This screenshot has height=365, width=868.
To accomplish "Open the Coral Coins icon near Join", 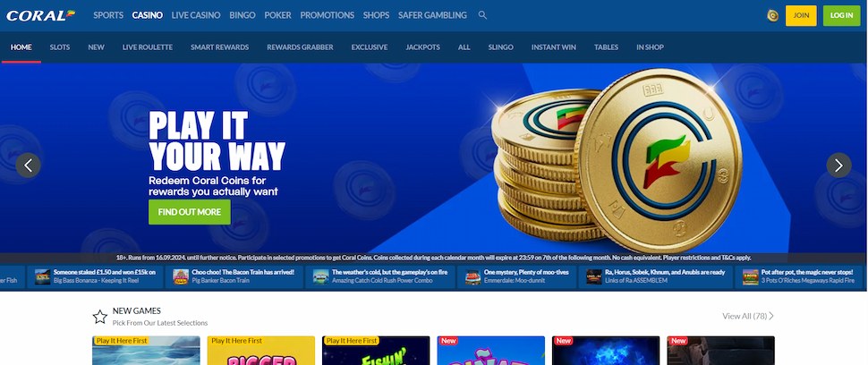I will coord(772,15).
